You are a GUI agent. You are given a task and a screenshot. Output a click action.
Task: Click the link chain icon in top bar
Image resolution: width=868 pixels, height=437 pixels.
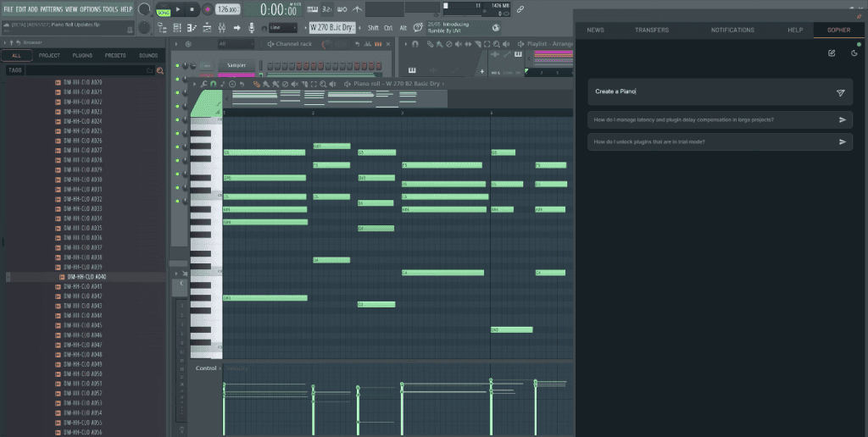tap(520, 9)
